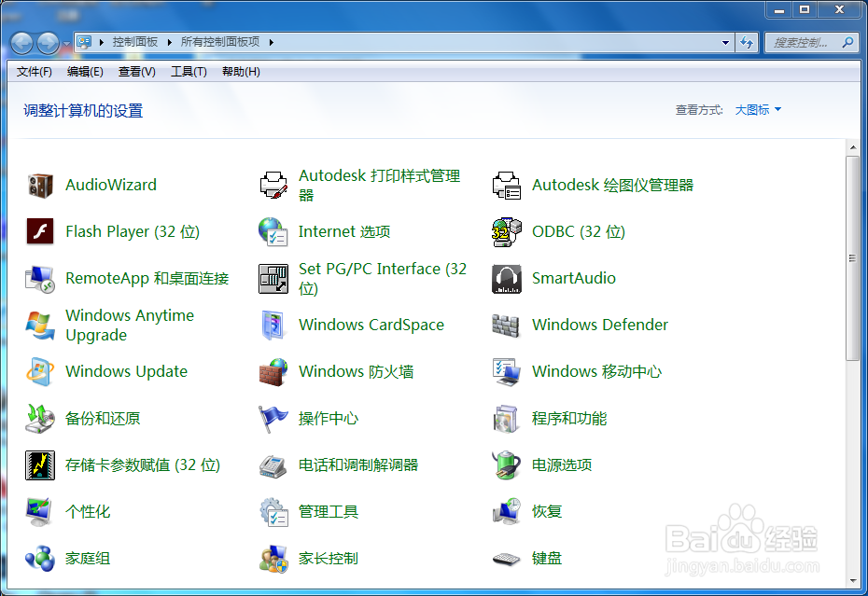Click the 所有控制面板项 breadcrumb

pyautogui.click(x=220, y=42)
